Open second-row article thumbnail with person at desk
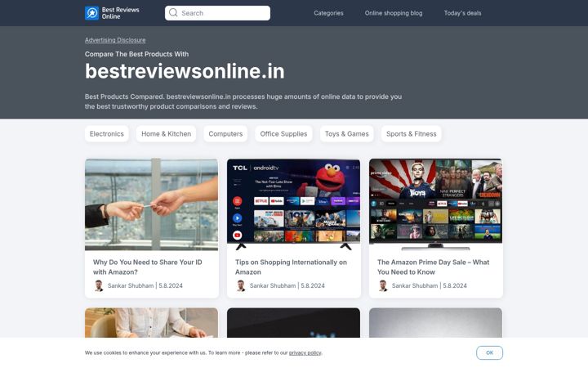The width and height of the screenshot is (588, 368). (152, 323)
